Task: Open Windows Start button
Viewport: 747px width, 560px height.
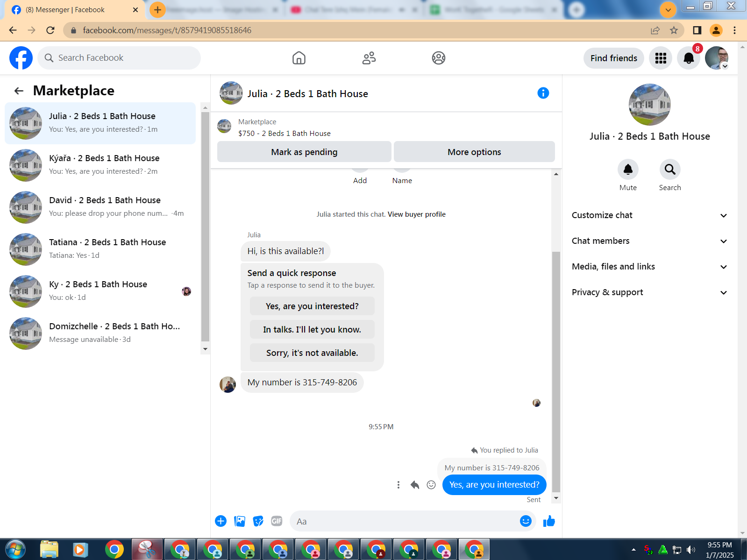Action: tap(14, 549)
